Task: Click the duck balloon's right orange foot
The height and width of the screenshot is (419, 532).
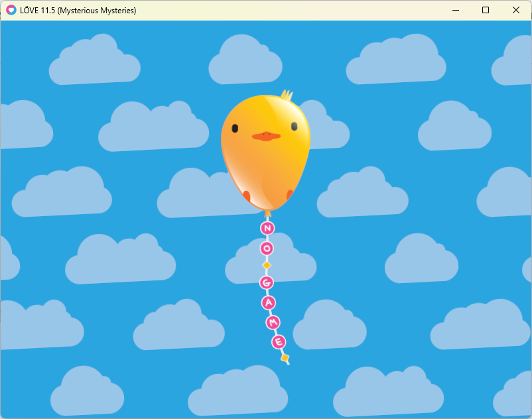Action: click(289, 195)
